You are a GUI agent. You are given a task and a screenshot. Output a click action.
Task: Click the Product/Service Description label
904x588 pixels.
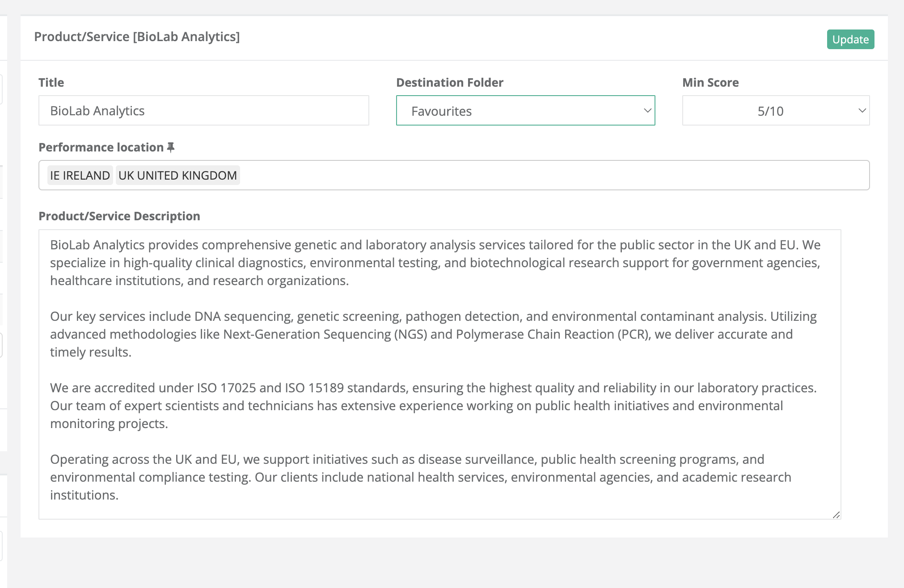coord(119,216)
